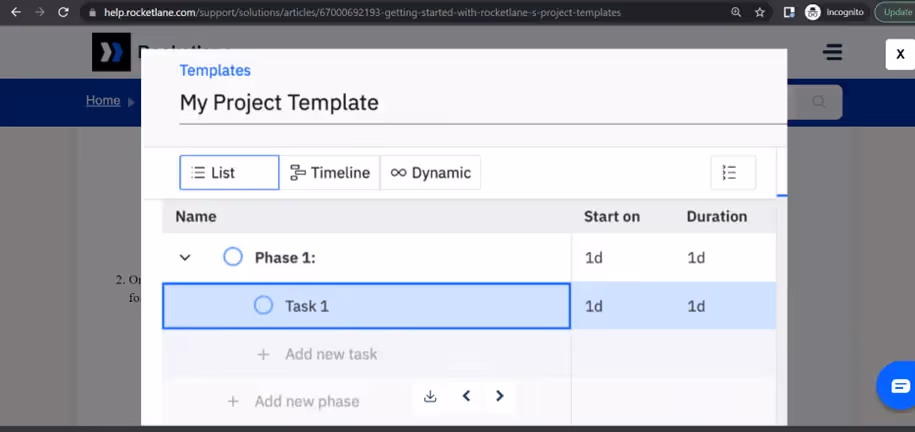
Task: Click the download icon in image viewer
Action: [x=430, y=396]
